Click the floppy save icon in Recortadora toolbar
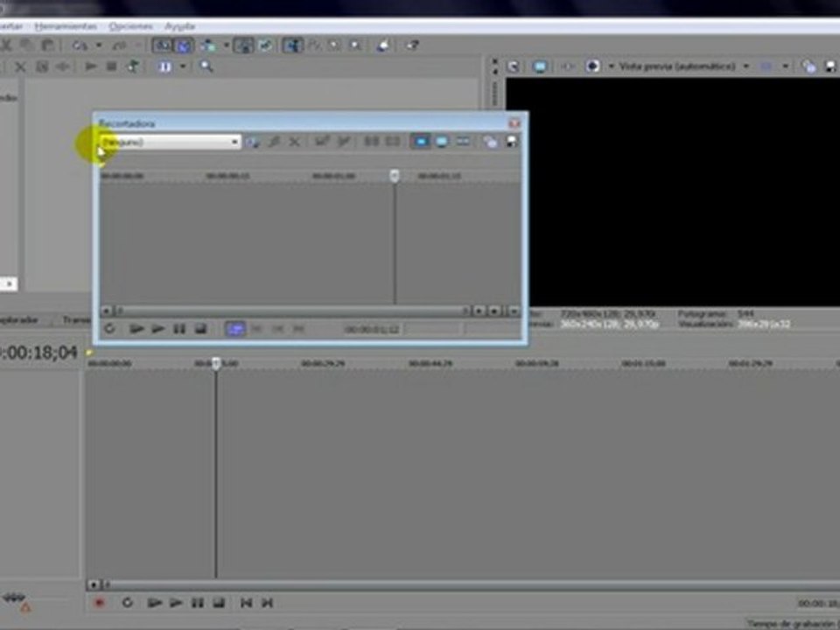Screen dimensions: 840x630 click(512, 142)
